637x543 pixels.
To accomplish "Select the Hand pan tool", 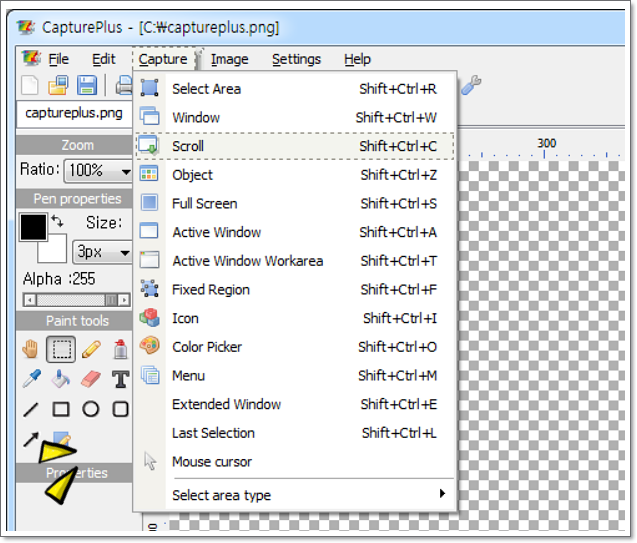I will (x=30, y=349).
